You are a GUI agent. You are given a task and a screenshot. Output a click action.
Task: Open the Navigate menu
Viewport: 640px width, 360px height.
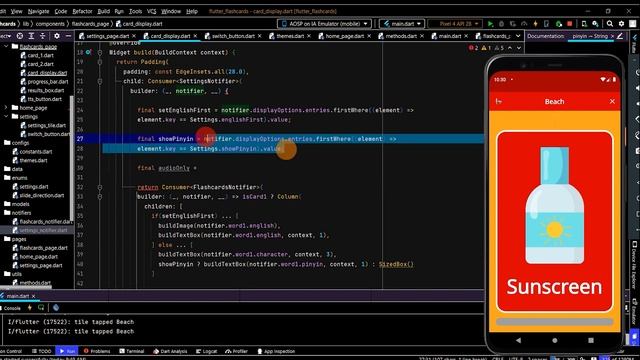[x=38, y=11]
